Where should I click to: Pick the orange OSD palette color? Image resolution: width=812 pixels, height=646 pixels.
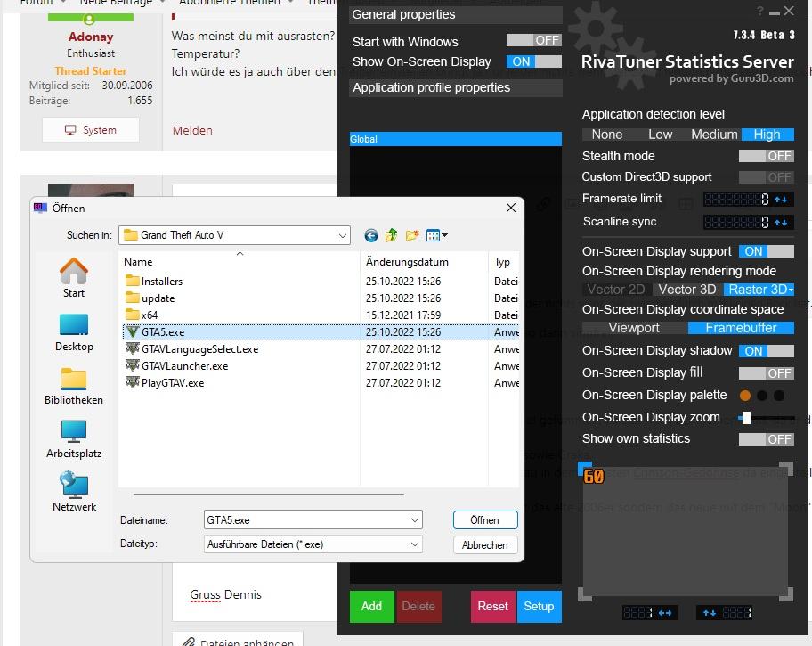(745, 396)
